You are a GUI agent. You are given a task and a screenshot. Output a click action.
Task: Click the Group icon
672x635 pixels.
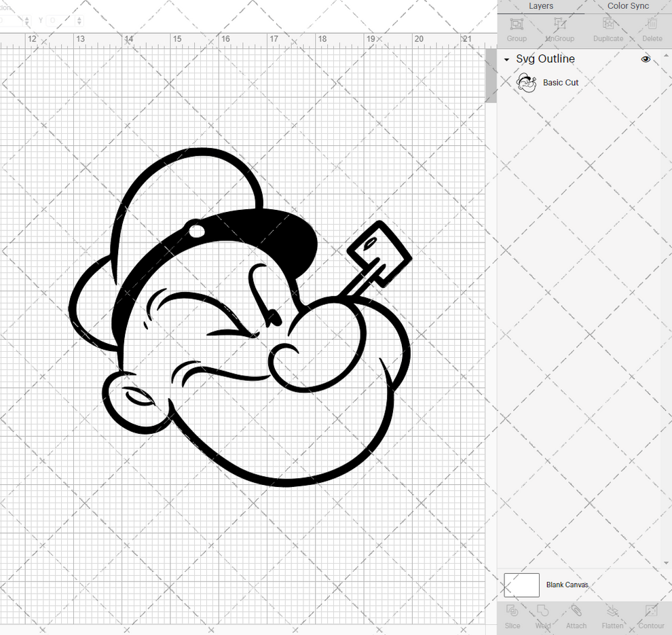click(516, 29)
